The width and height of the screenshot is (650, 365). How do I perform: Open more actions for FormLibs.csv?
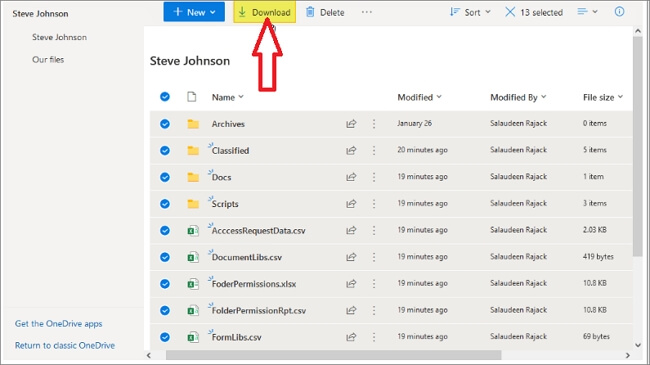click(x=374, y=337)
